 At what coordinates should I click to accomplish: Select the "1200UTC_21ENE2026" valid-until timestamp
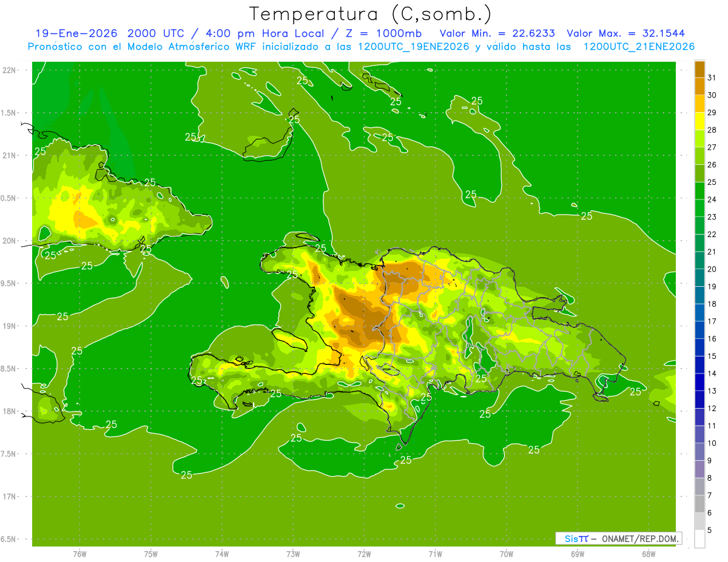[639, 47]
